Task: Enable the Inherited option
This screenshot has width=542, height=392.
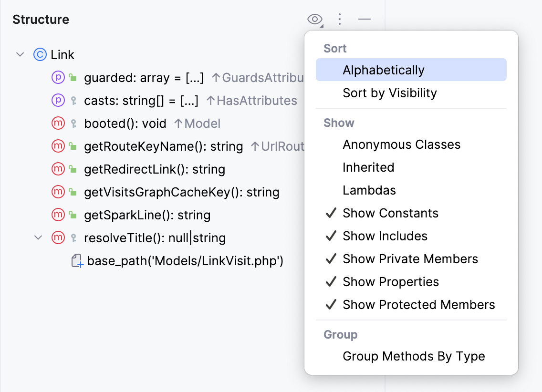Action: (368, 167)
